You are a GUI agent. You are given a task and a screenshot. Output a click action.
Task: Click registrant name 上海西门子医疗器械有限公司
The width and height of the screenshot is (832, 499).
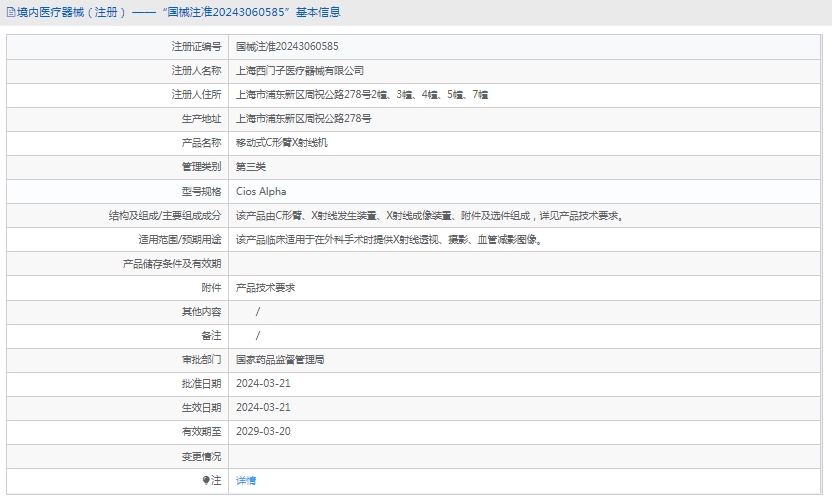tap(300, 71)
